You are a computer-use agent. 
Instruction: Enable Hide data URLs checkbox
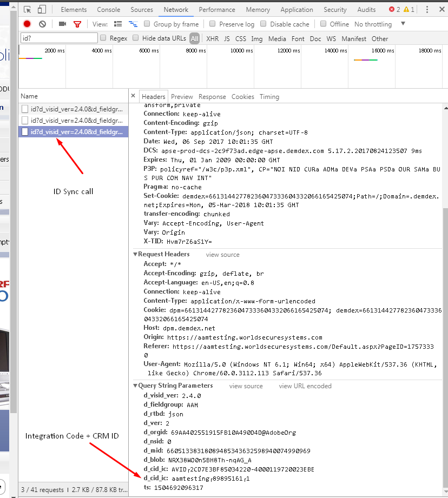coord(136,38)
